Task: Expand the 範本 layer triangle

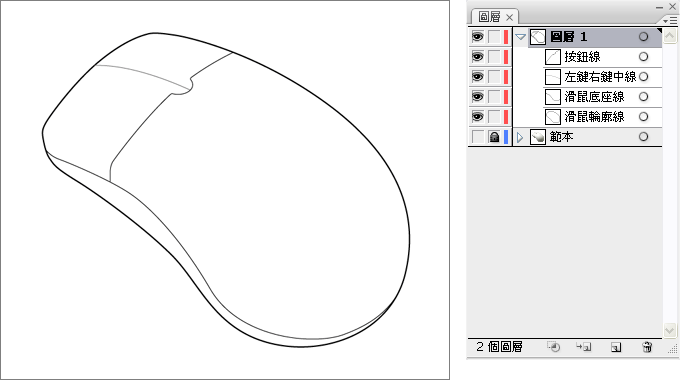Action: (520, 138)
